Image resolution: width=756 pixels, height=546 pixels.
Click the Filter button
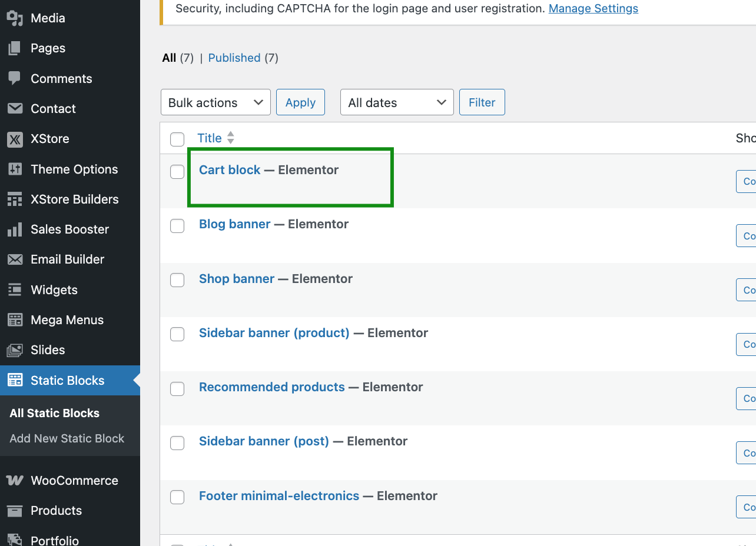(482, 102)
